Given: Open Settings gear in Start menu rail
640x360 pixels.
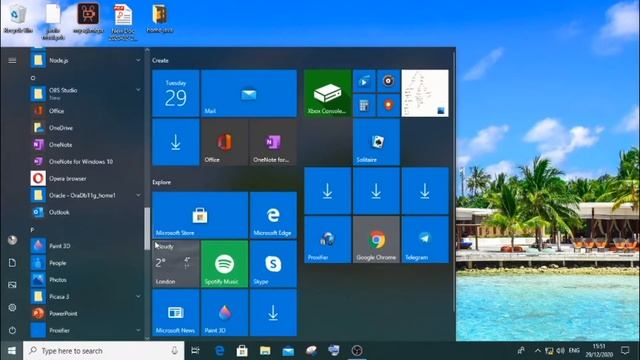Looking at the screenshot, I should click(12, 307).
